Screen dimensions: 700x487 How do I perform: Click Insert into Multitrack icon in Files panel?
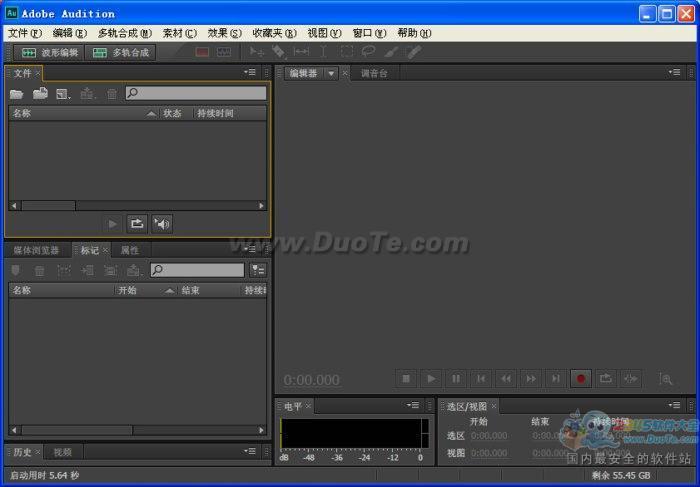88,94
